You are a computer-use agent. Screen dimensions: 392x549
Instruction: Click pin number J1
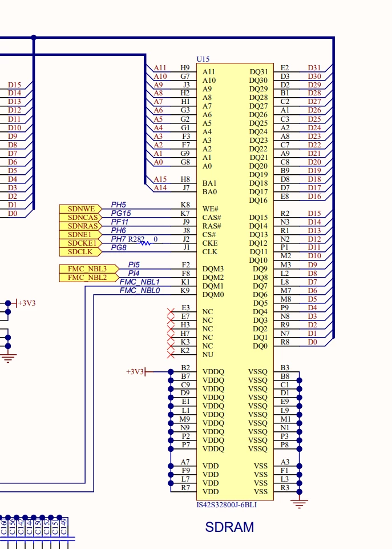point(187,247)
